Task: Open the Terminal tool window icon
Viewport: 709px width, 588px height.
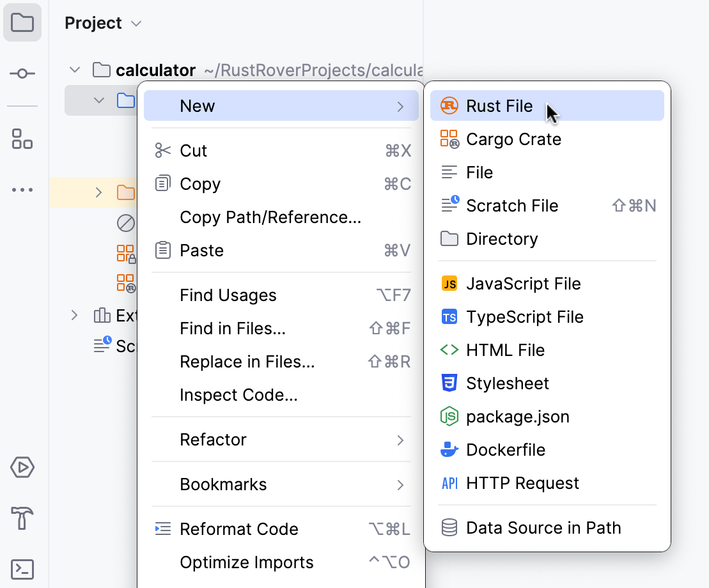Action: 22,569
